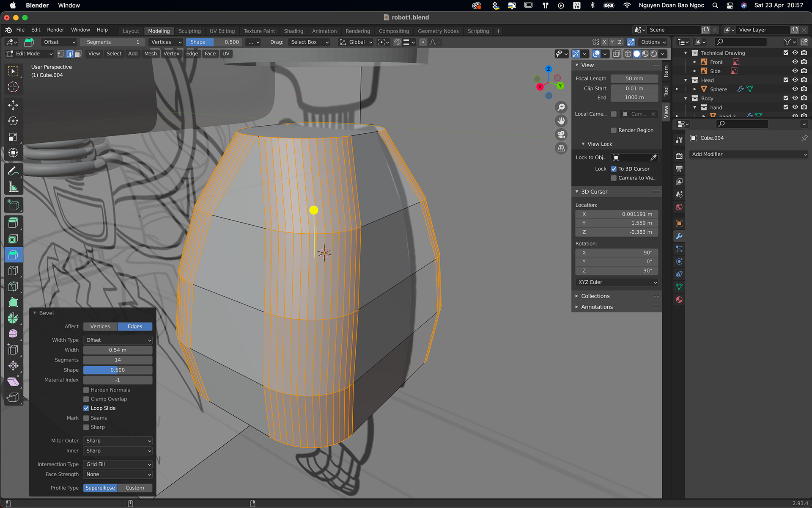The height and width of the screenshot is (508, 812).
Task: Toggle camera view icon in viewport
Action: [x=561, y=135]
